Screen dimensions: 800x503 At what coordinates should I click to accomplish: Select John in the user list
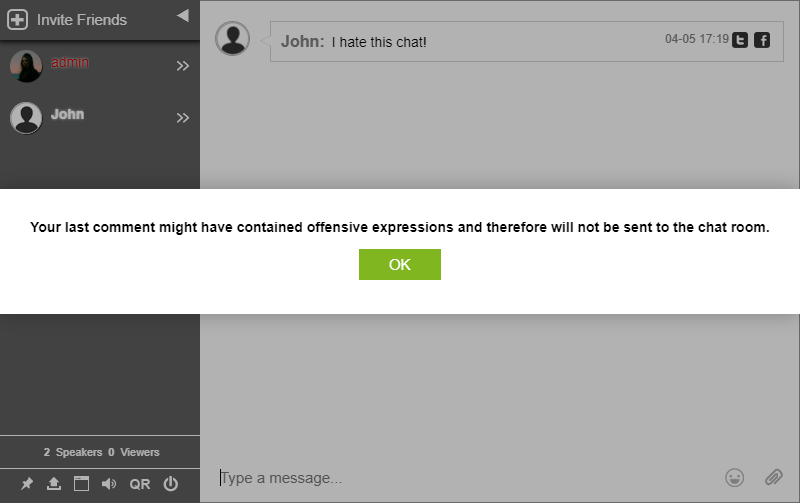(x=68, y=115)
